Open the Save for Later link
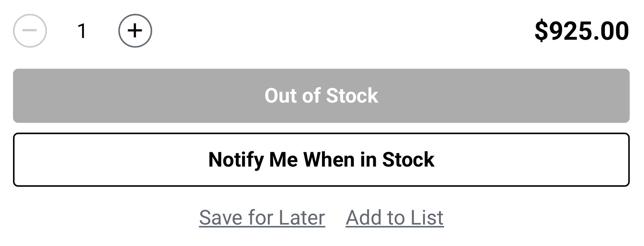Screen dimensions: 644x246 [262, 218]
